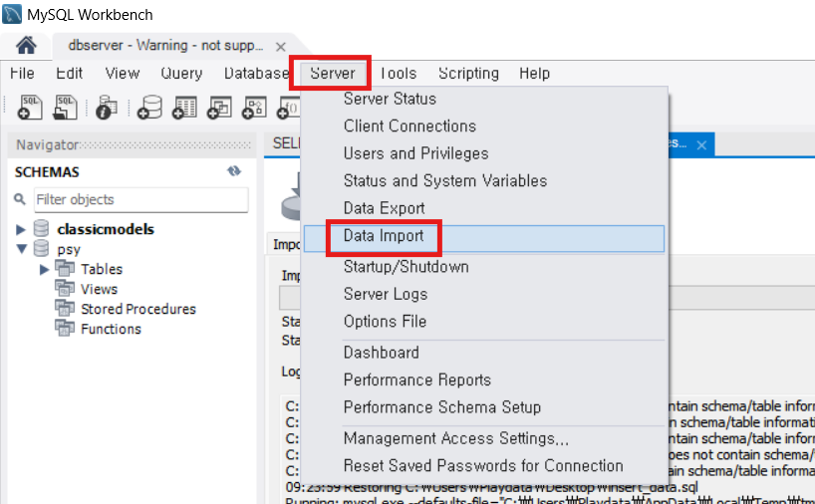Image resolution: width=815 pixels, height=504 pixels.
Task: Click the Views folder icon
Action: pos(65,288)
